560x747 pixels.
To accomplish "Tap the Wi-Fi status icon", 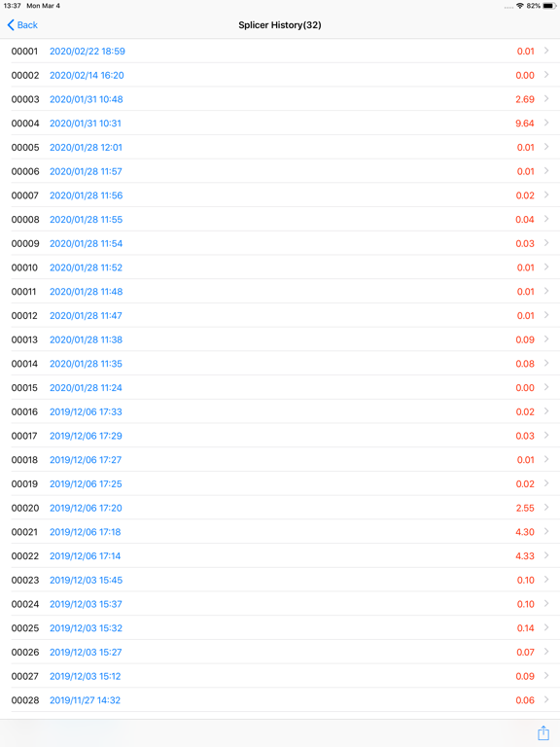I will tap(520, 6).
